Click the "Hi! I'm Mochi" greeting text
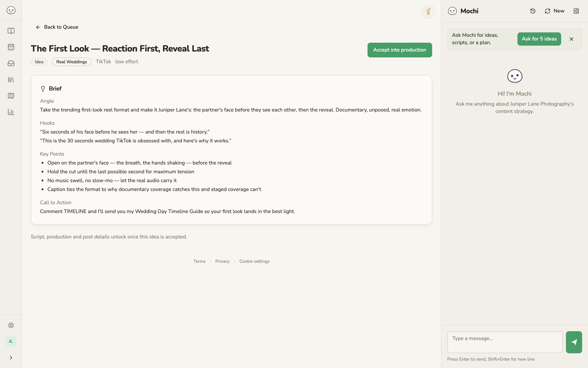588x368 pixels. coord(514,94)
